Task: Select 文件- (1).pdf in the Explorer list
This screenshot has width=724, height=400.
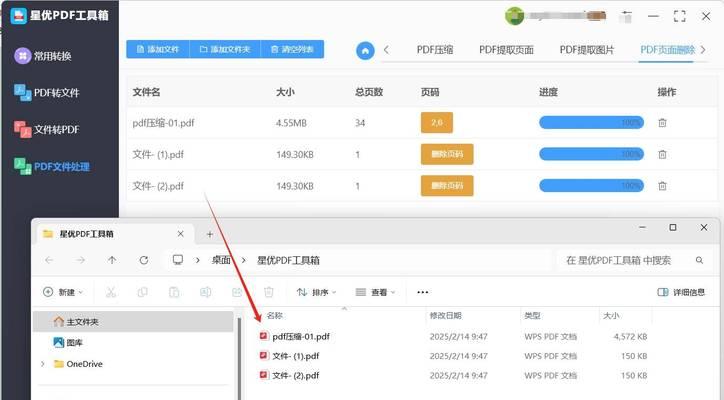Action: coord(296,356)
